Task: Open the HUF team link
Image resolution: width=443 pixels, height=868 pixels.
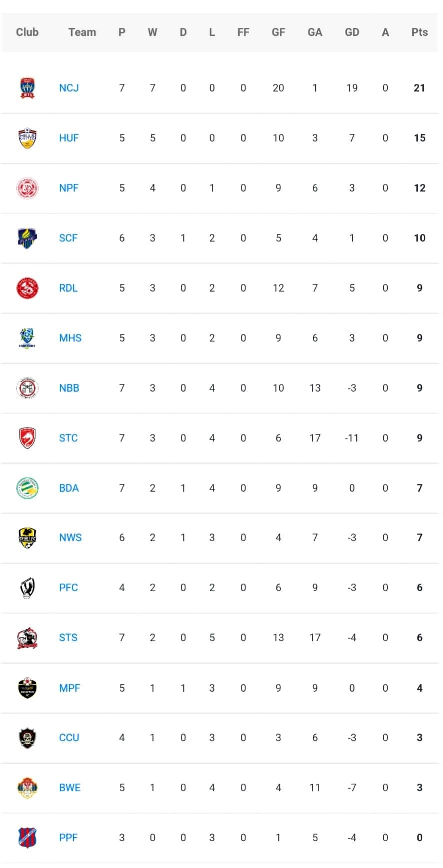Action: 69,138
